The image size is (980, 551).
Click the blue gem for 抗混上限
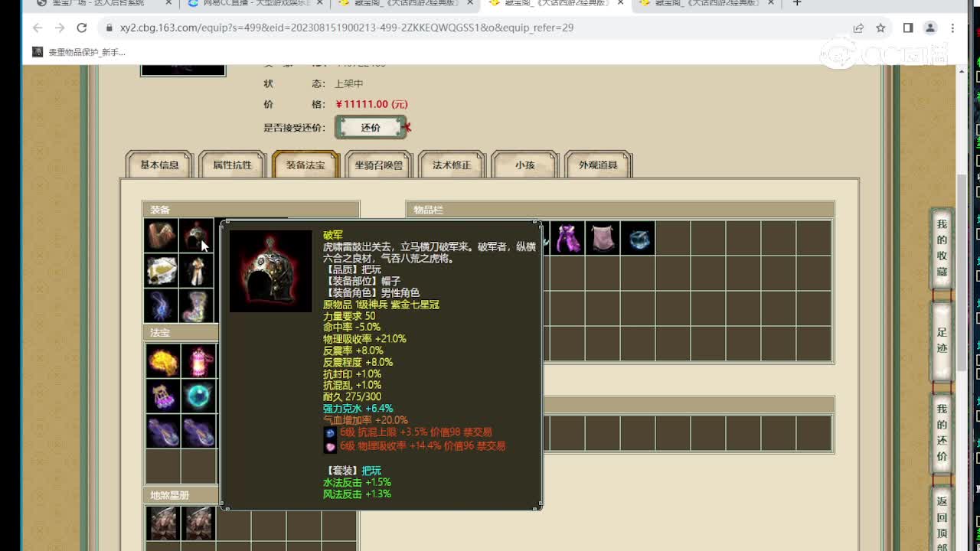pos(330,433)
